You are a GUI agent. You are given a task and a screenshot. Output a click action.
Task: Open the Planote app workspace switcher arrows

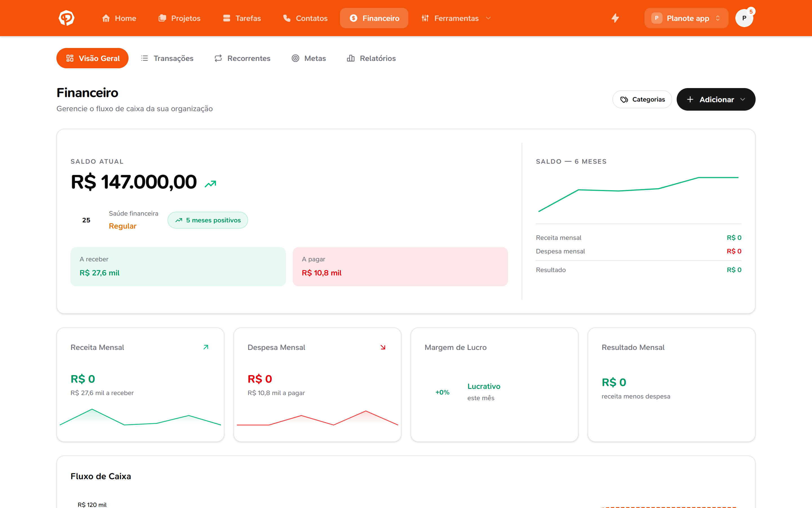tap(718, 18)
